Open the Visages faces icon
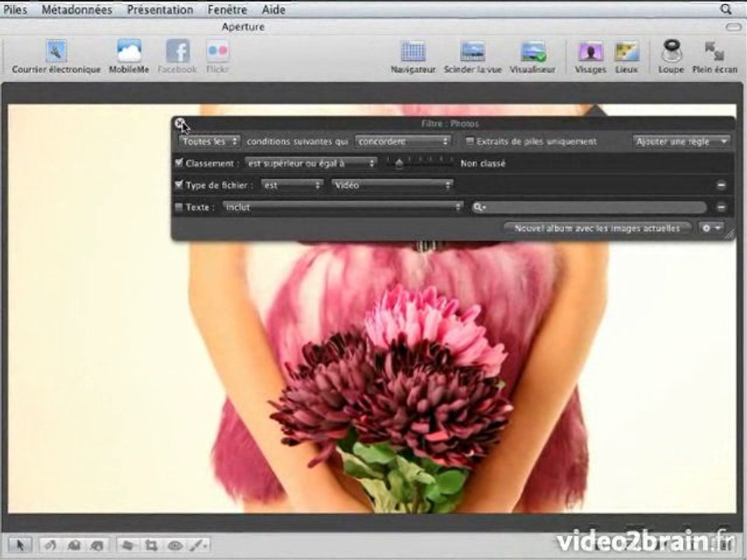747x560 pixels. point(591,51)
